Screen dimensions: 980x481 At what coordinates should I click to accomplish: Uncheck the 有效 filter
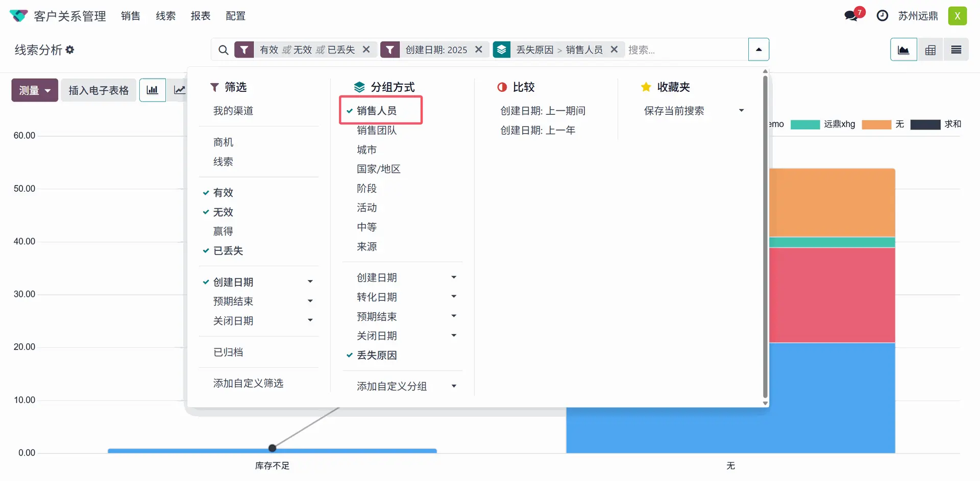[x=223, y=192]
